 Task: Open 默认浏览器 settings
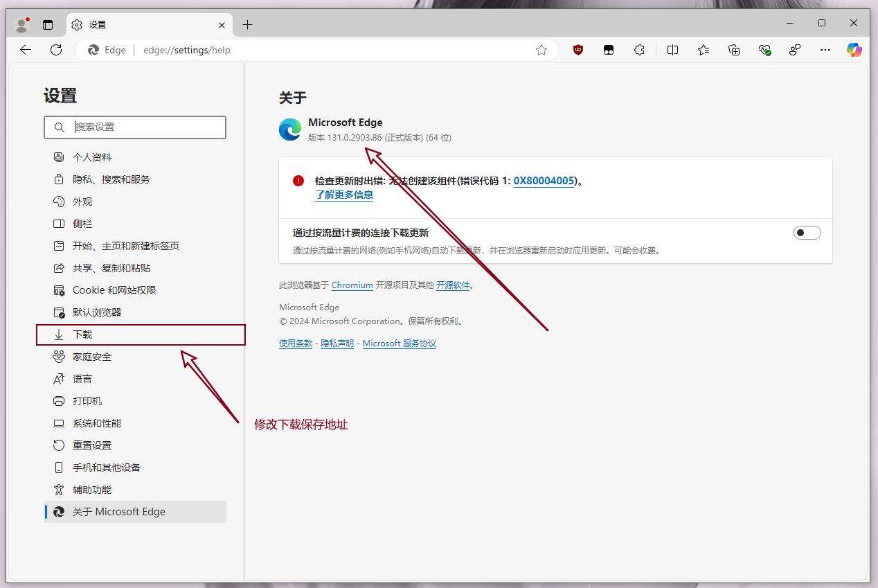tap(135, 312)
